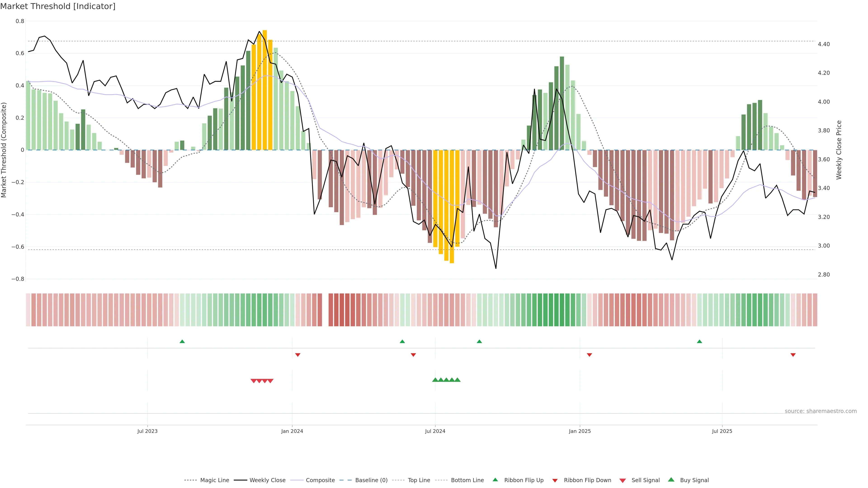Image resolution: width=868 pixels, height=488 pixels.
Task: Click the Ribbon Flip Down legend triangle
Action: [x=555, y=481]
